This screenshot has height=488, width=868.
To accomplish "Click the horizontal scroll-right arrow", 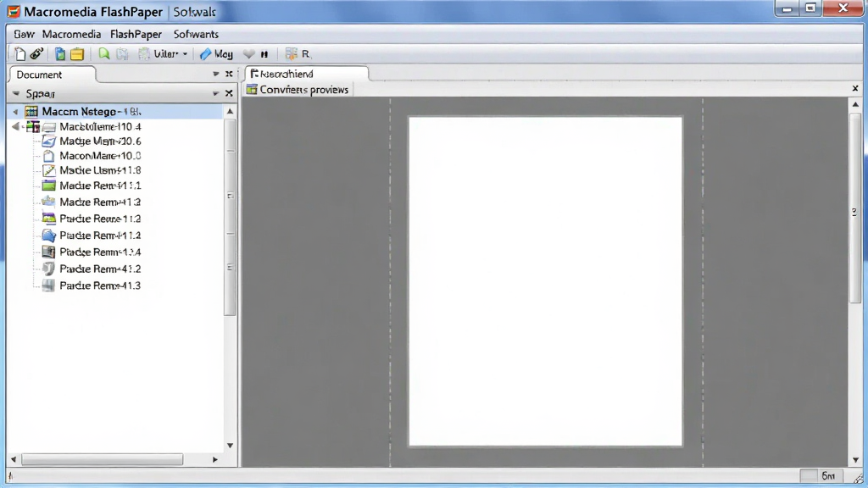I will click(x=215, y=459).
